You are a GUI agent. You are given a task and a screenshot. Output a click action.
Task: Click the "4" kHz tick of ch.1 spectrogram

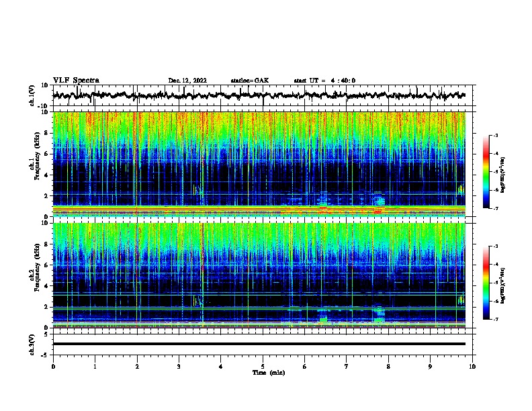tap(47, 175)
